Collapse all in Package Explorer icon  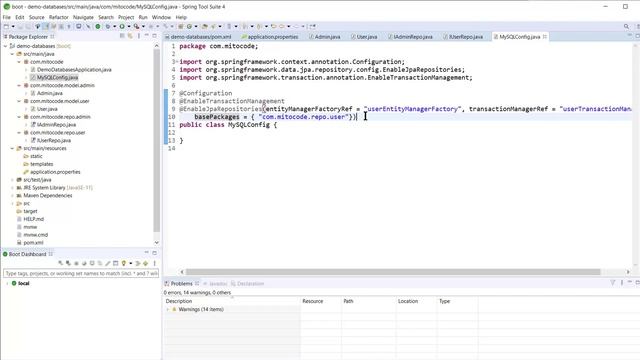click(122, 36)
